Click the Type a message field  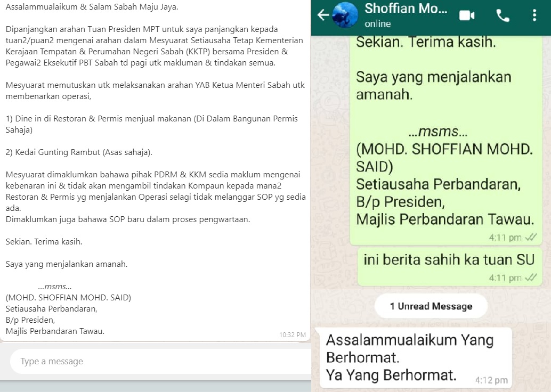160,361
